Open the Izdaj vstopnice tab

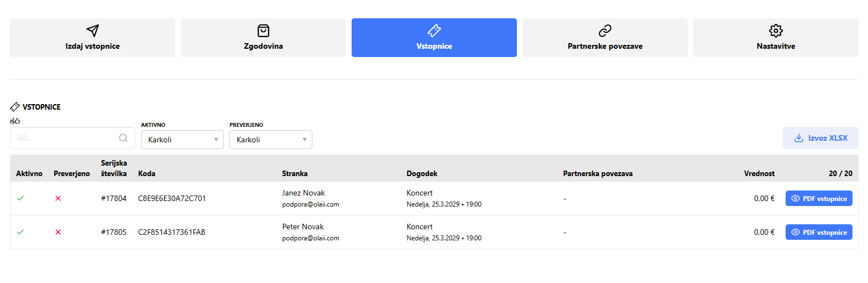92,38
